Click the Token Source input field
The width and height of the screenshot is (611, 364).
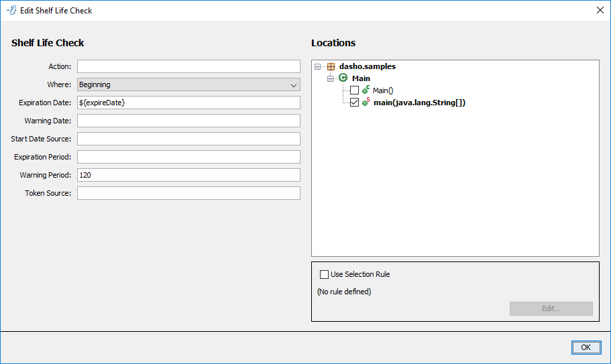click(188, 193)
